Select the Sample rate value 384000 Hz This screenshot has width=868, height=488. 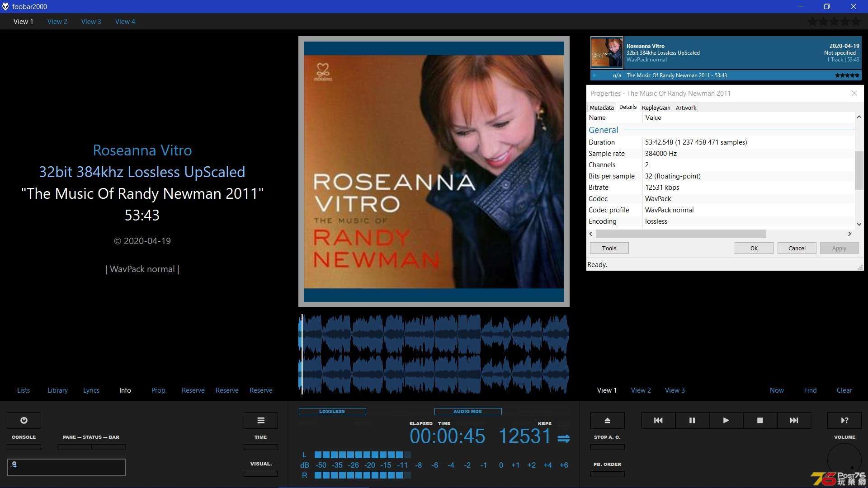(x=660, y=154)
